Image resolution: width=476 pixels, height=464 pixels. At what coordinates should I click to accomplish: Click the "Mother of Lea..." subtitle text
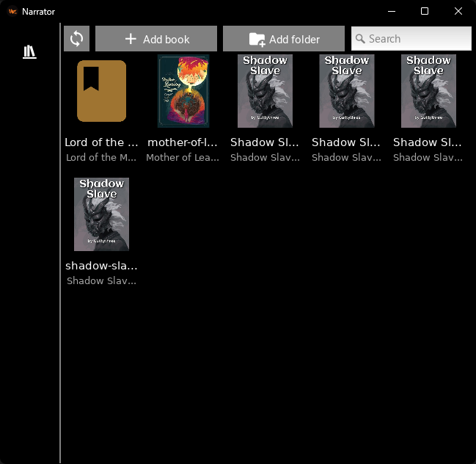tap(183, 157)
